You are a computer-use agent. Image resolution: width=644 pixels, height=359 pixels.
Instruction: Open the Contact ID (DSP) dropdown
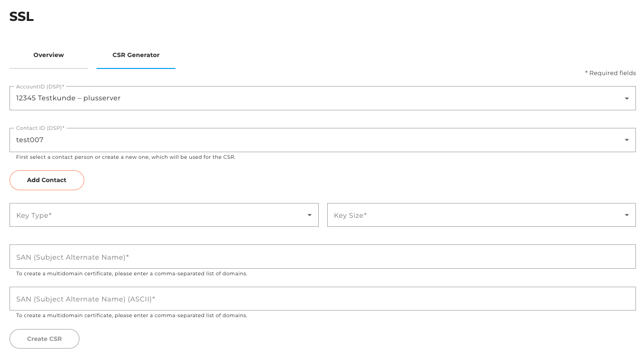point(322,139)
